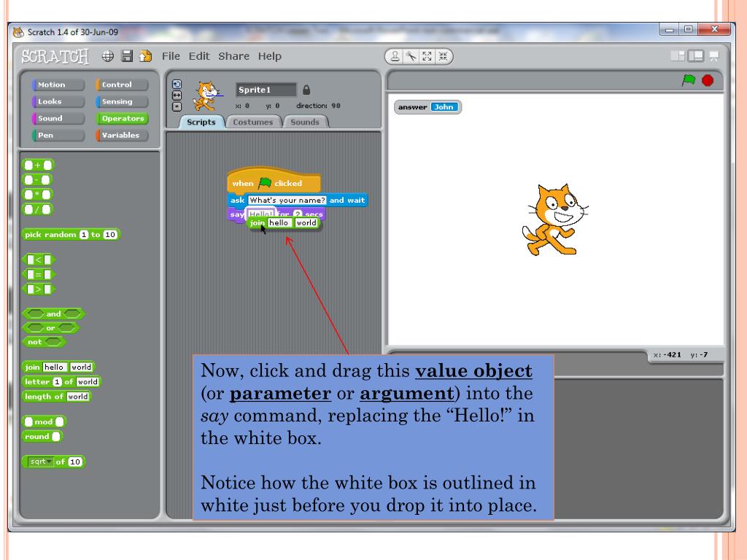Click the 'What's your name?' ask field
747x560 pixels.
[x=287, y=201]
